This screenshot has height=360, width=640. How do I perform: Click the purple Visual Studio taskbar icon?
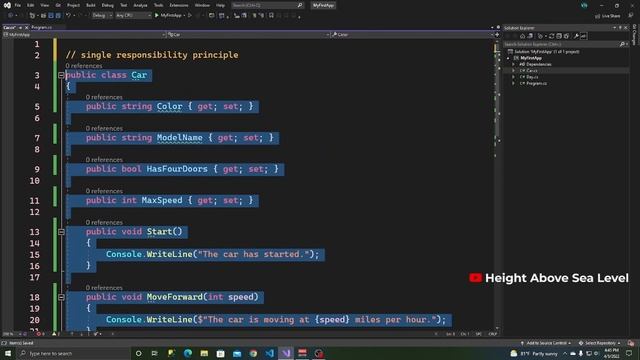pos(286,353)
